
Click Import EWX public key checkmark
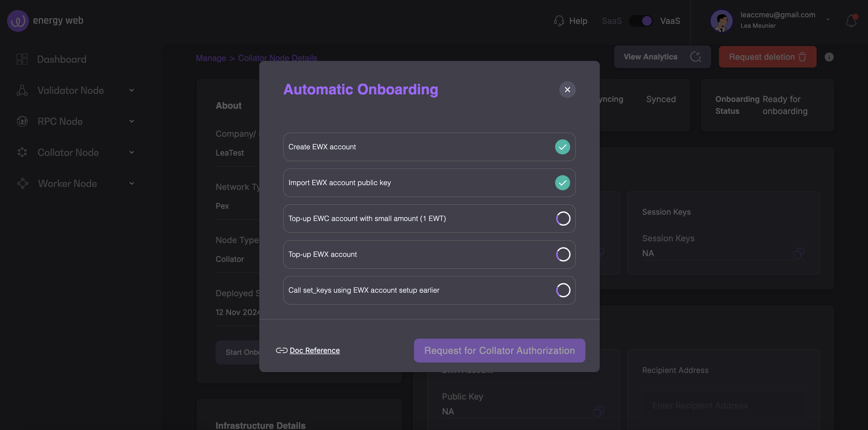562,182
